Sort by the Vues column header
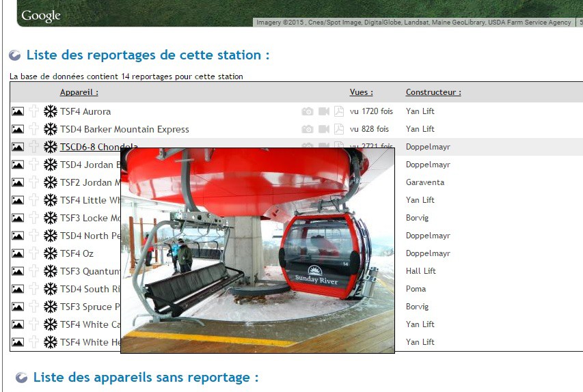This screenshot has height=392, width=583. pyautogui.click(x=361, y=92)
